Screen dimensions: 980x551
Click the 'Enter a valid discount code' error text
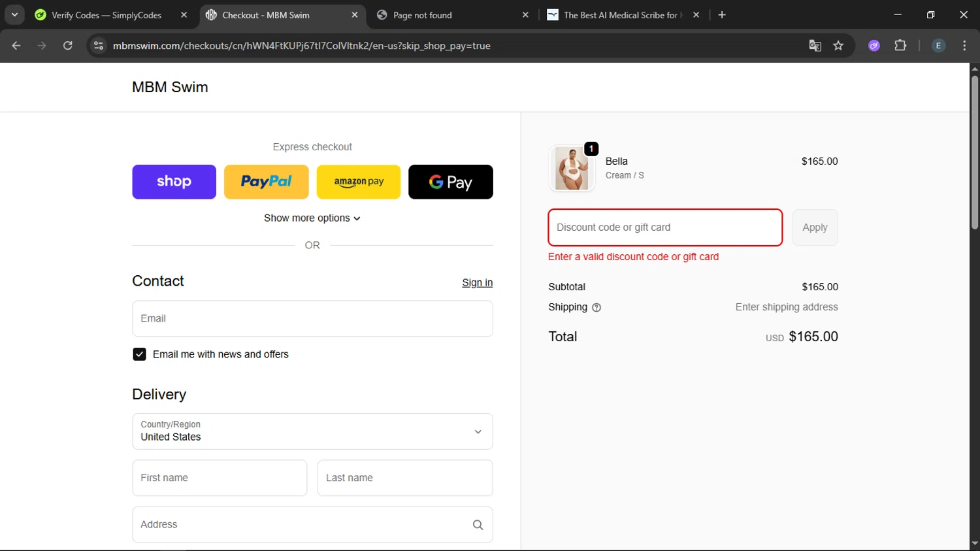point(633,257)
